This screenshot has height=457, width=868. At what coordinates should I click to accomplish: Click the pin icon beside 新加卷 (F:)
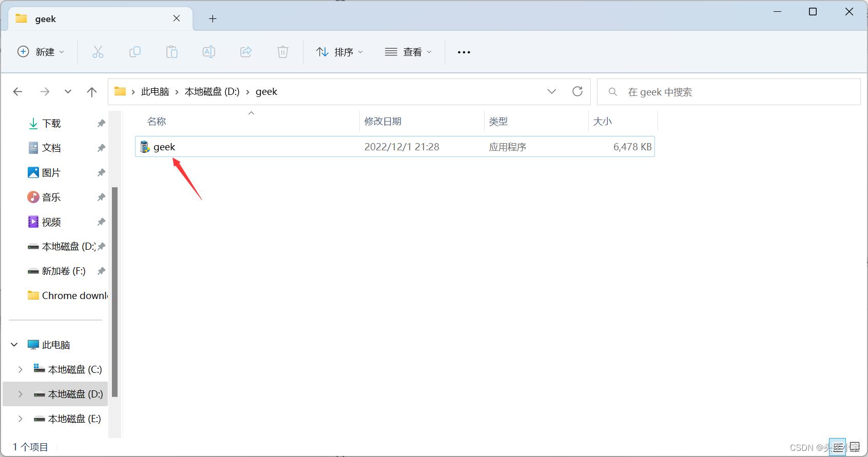pyautogui.click(x=101, y=271)
